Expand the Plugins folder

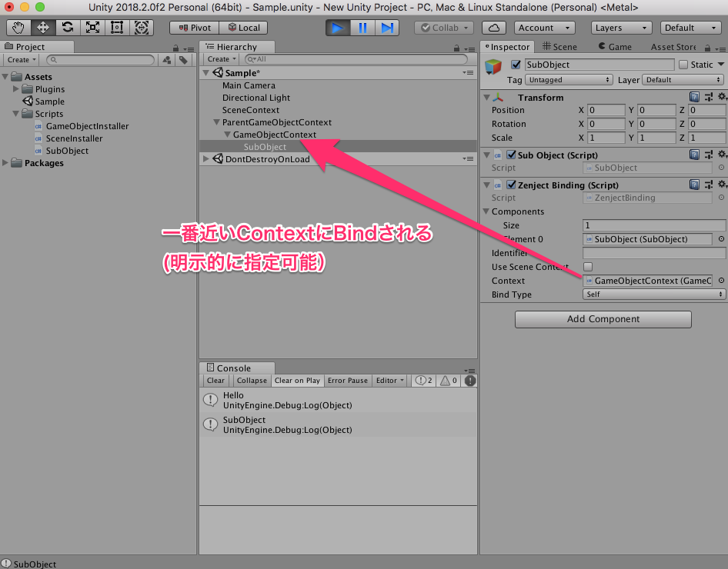[16, 88]
